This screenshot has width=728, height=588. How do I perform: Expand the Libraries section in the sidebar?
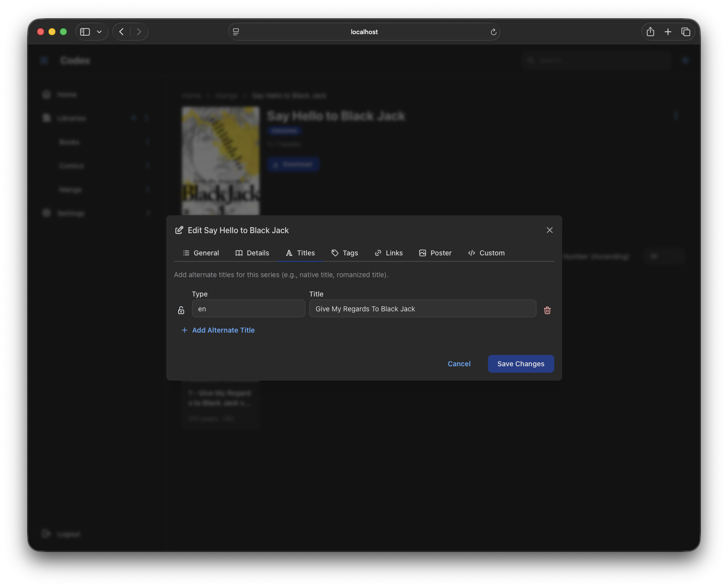[146, 118]
